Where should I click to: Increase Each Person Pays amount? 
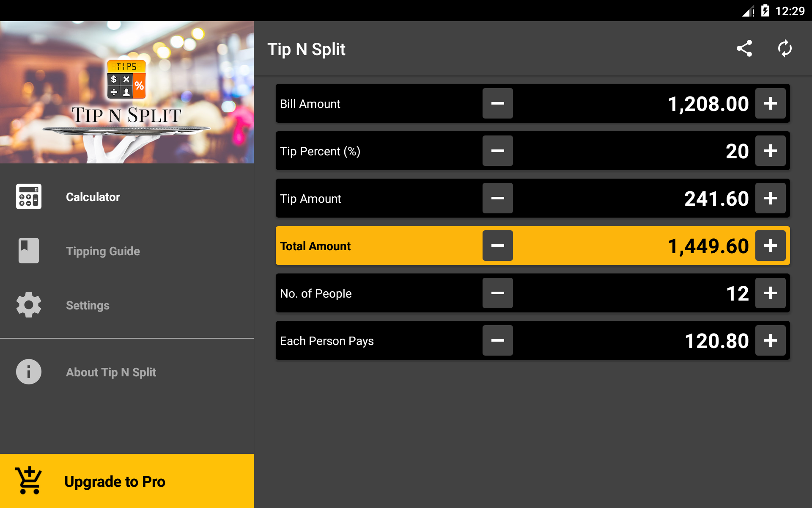click(x=771, y=340)
